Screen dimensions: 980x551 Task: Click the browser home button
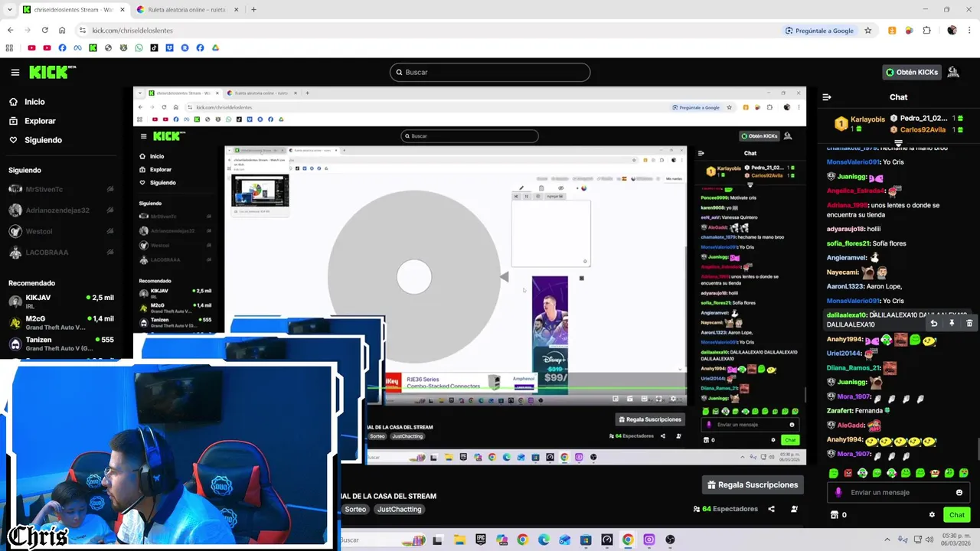62,31
